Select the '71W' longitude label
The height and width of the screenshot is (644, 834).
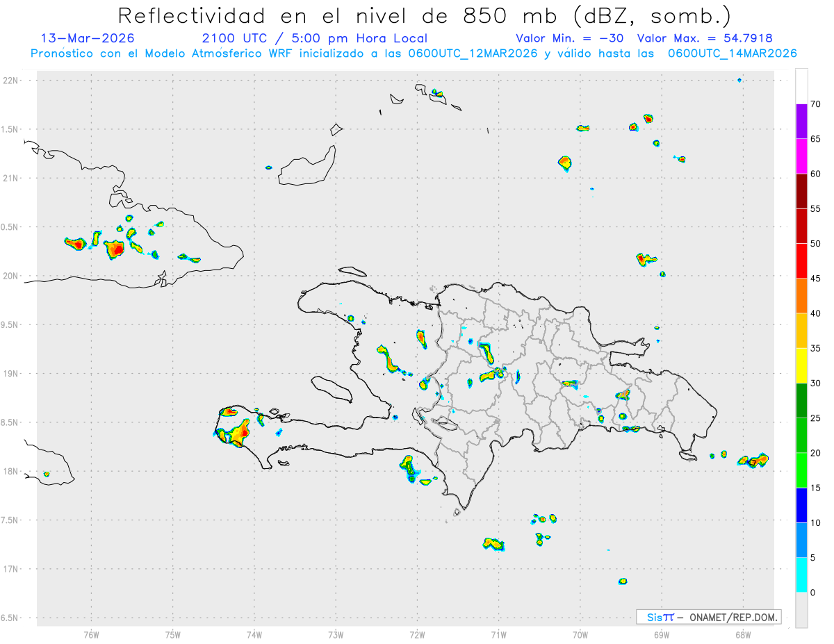pyautogui.click(x=498, y=635)
